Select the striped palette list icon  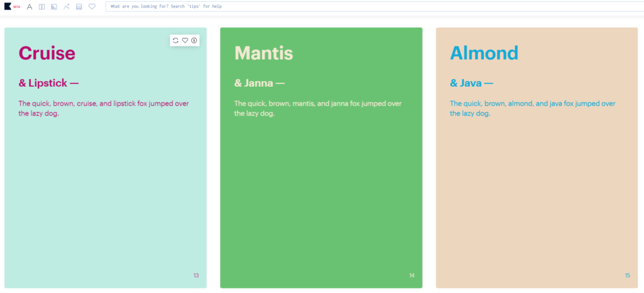(x=79, y=6)
